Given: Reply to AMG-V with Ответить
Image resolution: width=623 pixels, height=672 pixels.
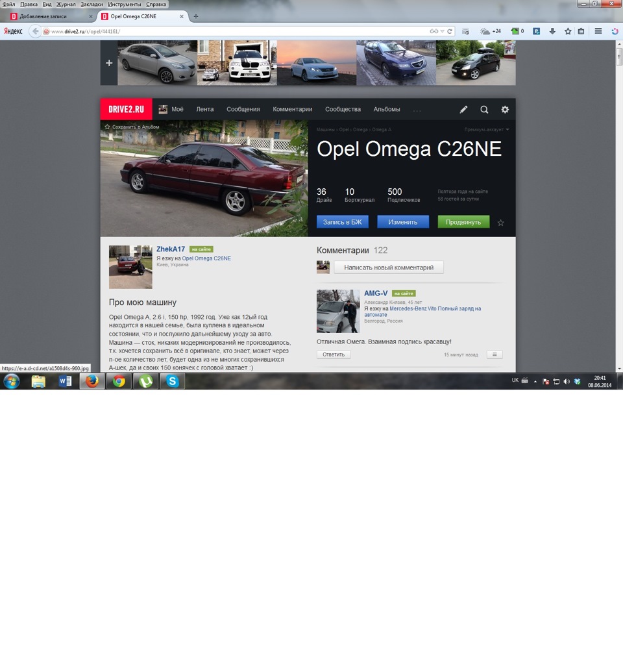Looking at the screenshot, I should [334, 355].
